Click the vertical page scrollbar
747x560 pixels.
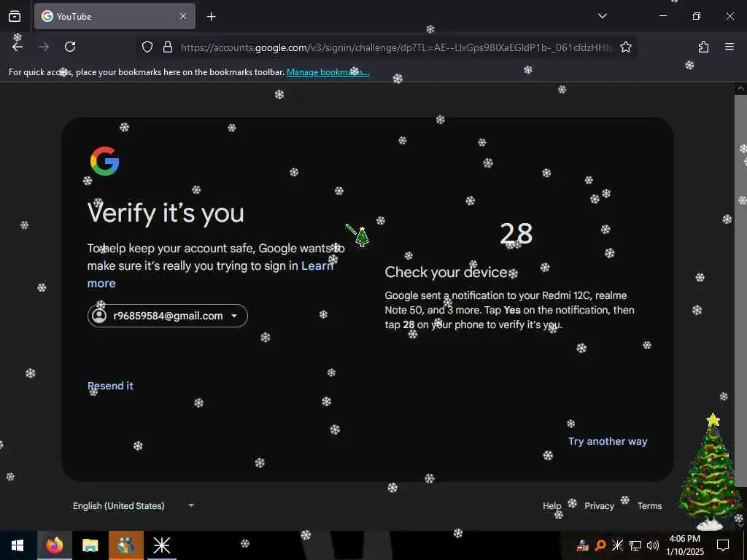(740, 290)
